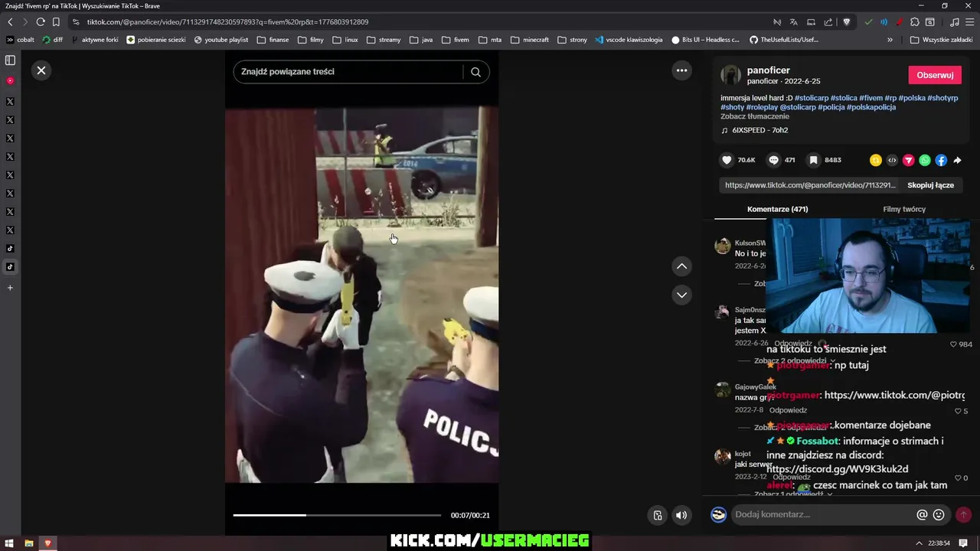Open the Brave main hamburger menu

point(970,22)
